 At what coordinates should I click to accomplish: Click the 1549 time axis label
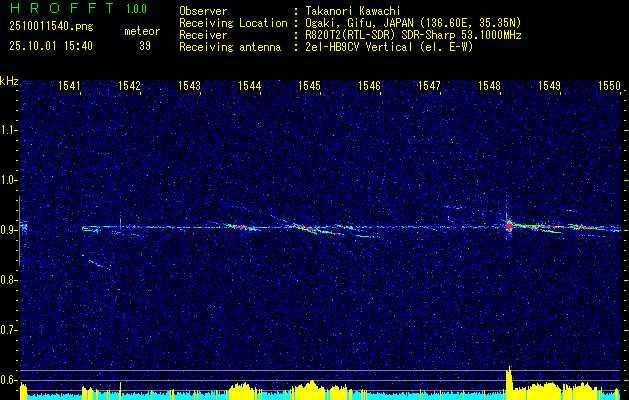550,85
